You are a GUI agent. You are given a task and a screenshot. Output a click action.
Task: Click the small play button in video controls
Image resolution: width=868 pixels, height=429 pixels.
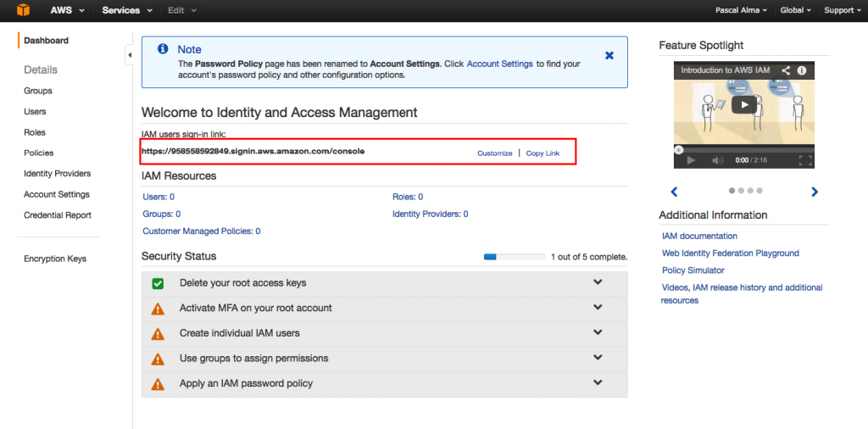pos(690,160)
